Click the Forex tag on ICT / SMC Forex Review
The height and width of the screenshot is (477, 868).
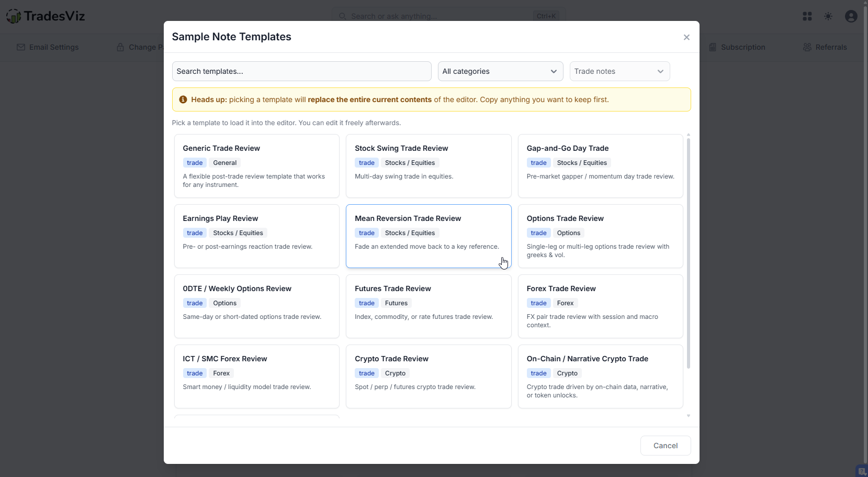(221, 373)
